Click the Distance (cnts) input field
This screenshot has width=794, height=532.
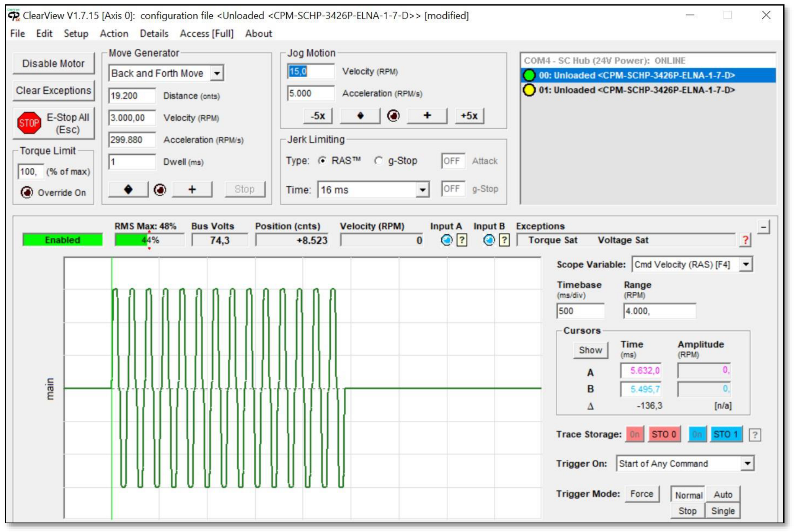[x=132, y=96]
